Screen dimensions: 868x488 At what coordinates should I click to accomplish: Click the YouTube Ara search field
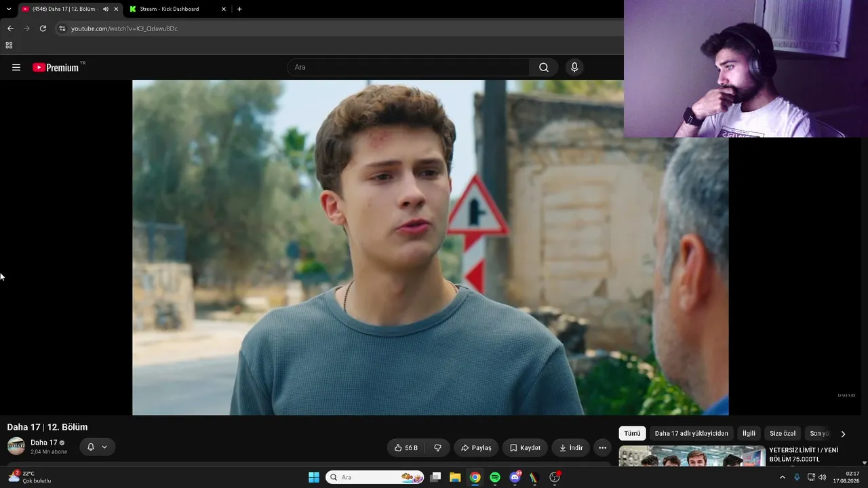click(408, 67)
